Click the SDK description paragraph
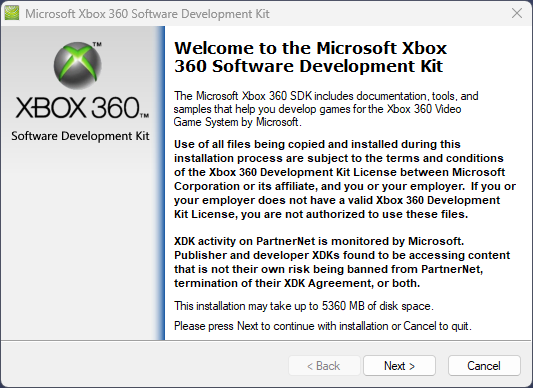This screenshot has width=533, height=388. tap(326, 109)
